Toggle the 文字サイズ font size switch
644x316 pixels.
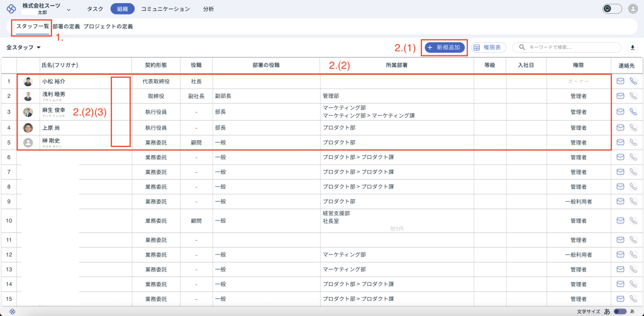point(619,312)
